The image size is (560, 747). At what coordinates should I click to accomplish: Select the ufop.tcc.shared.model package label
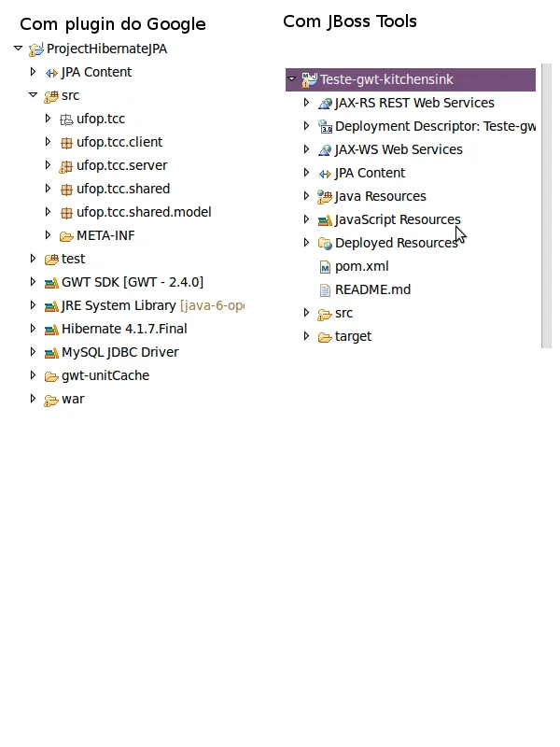click(x=144, y=213)
